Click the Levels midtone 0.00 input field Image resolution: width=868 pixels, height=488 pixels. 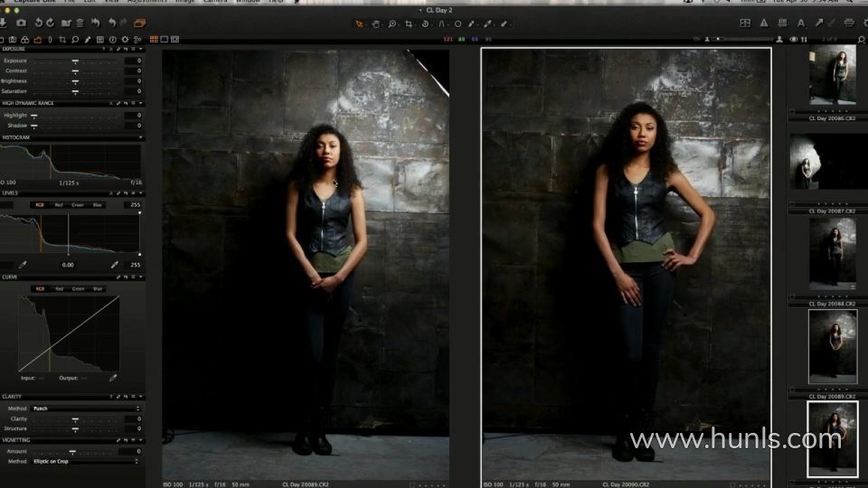click(x=68, y=265)
